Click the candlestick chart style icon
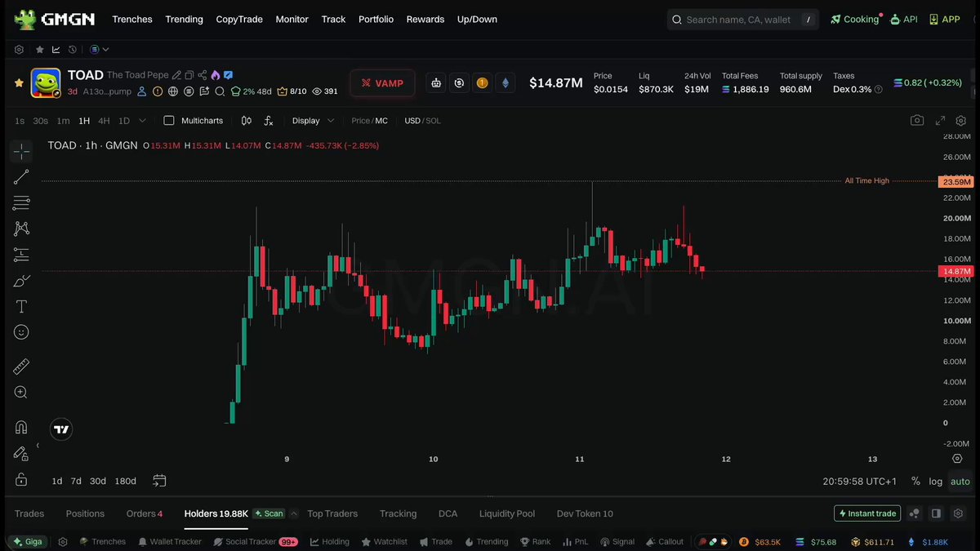This screenshot has width=980, height=551. pos(247,121)
